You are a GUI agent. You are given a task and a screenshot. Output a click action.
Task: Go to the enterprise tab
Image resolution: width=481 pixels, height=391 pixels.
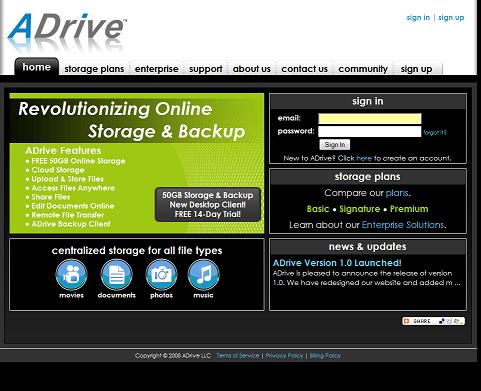pos(156,69)
